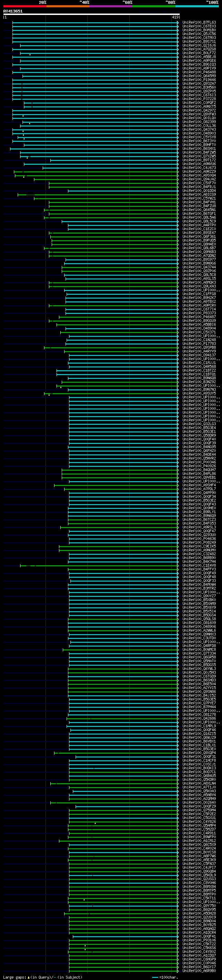Select the UniRef100_A7PDL7 label
This screenshot has height=980, width=222.
pos(199,489)
